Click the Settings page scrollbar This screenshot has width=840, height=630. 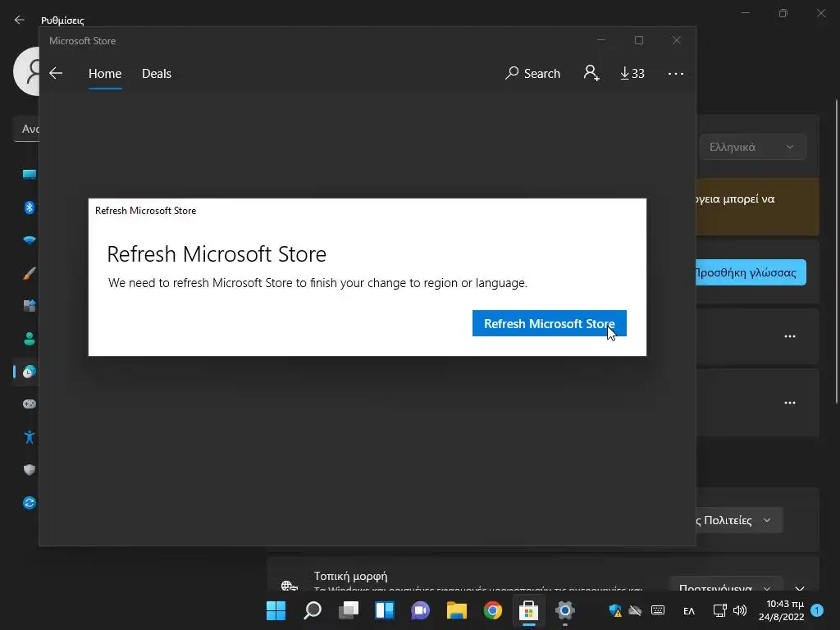click(837, 252)
